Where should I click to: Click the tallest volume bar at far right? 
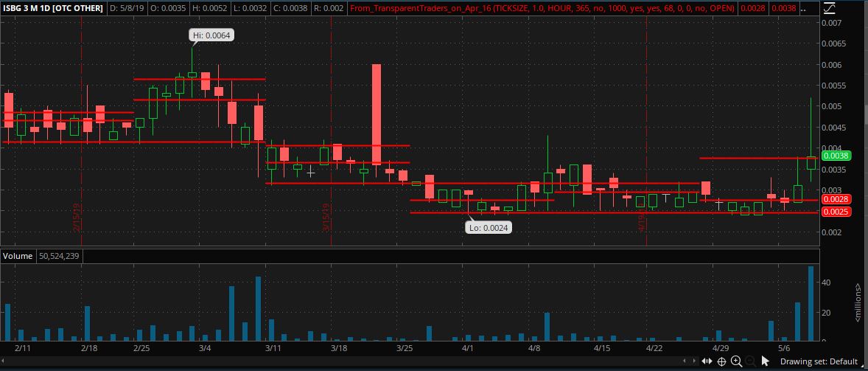coord(811,303)
